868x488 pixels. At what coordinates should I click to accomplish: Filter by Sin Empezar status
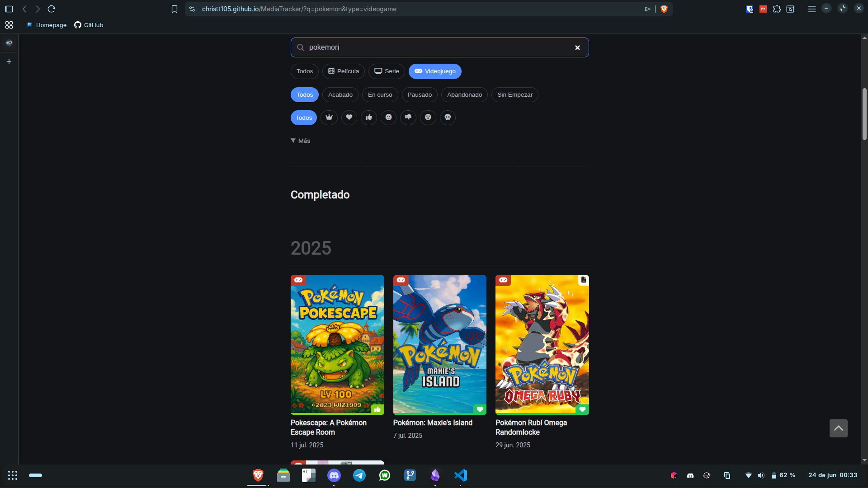click(x=515, y=95)
